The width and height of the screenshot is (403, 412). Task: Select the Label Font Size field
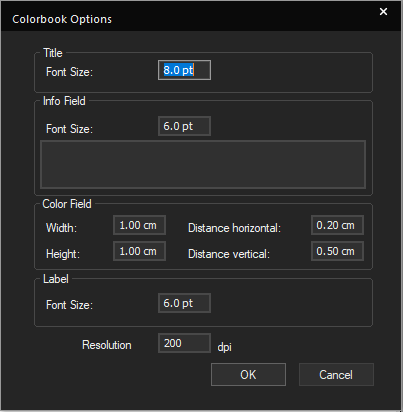(184, 303)
